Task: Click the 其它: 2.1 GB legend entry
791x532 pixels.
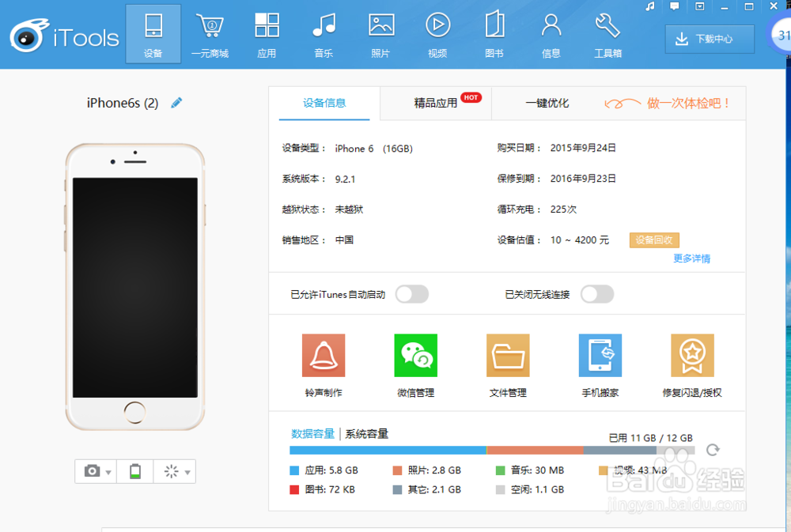Action: pyautogui.click(x=427, y=489)
